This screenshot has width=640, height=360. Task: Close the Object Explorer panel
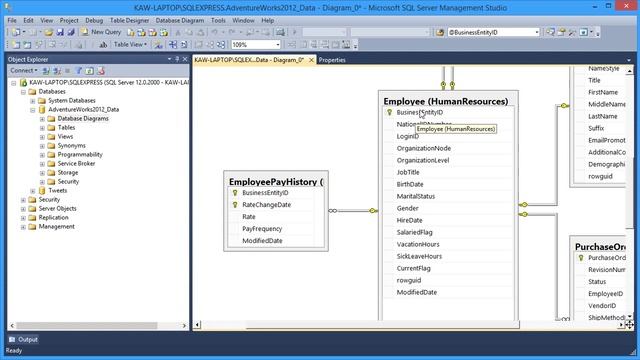pyautogui.click(x=185, y=59)
